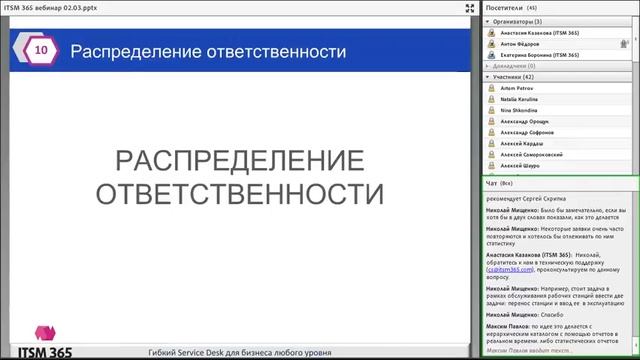
Task: Click the ITSM 365 вебинар 02.03.pptx title
Action: [x=51, y=8]
